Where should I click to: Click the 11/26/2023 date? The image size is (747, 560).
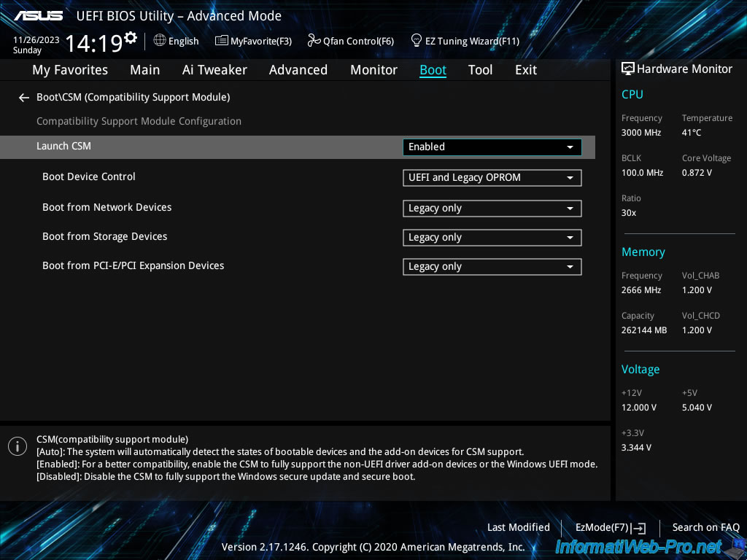coord(36,40)
